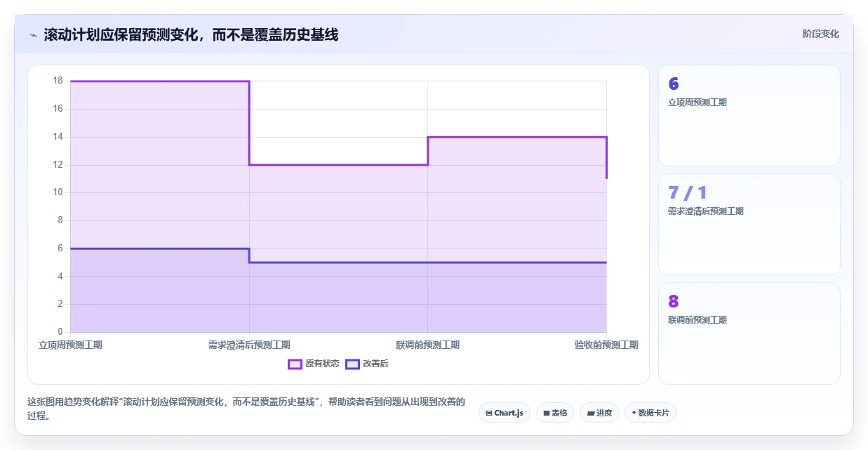Click the icon inside the Chart.js tag
868x450 pixels.
(489, 413)
